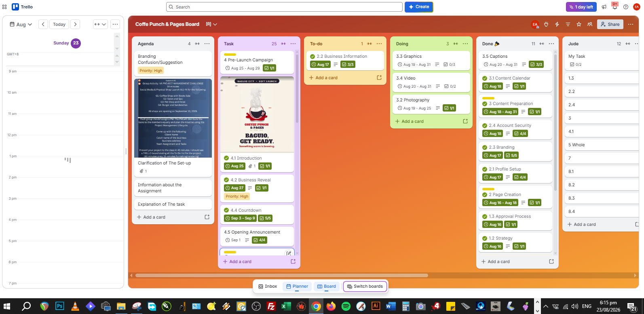Click yellow label on 2 Page Creation

[488, 189]
